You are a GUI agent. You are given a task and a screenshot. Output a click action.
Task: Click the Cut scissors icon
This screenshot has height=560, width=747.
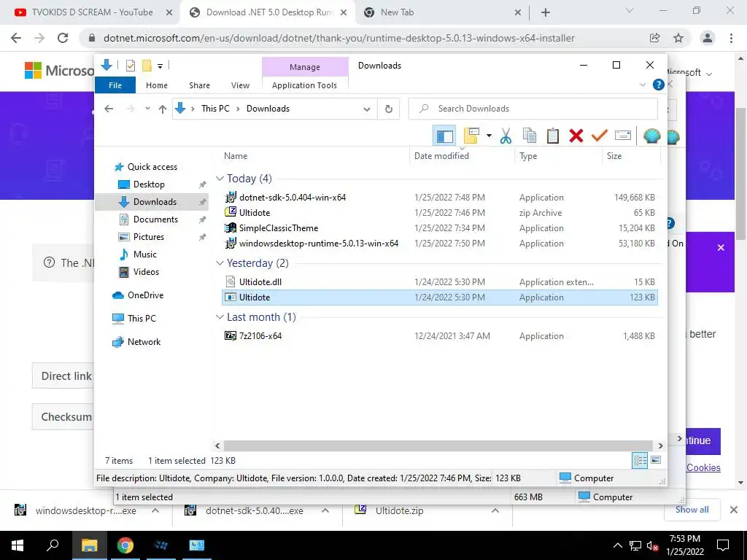506,136
